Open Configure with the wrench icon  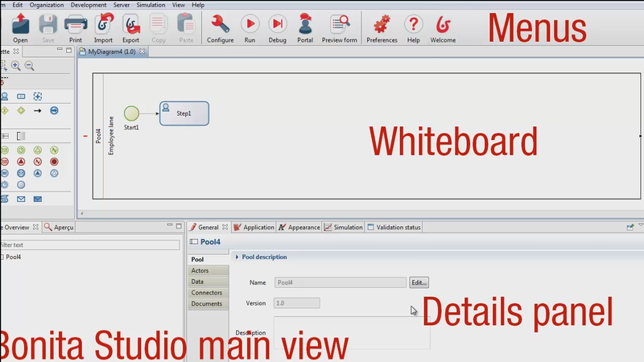pyautogui.click(x=220, y=26)
